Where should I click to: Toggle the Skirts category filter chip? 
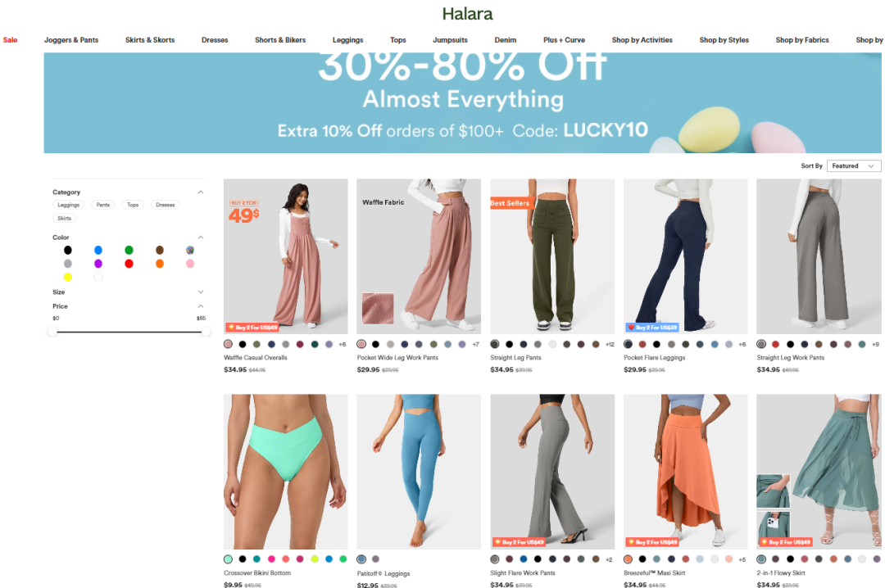point(65,219)
